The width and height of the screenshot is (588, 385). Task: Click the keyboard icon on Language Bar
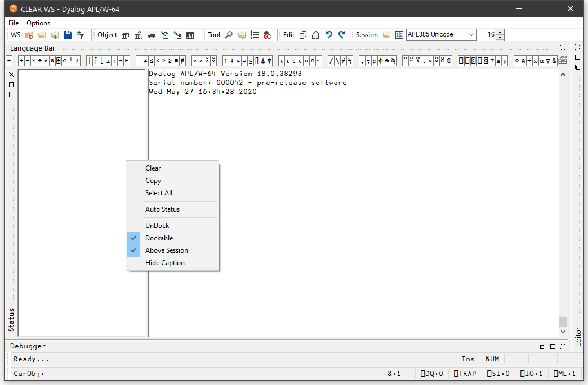click(562, 61)
